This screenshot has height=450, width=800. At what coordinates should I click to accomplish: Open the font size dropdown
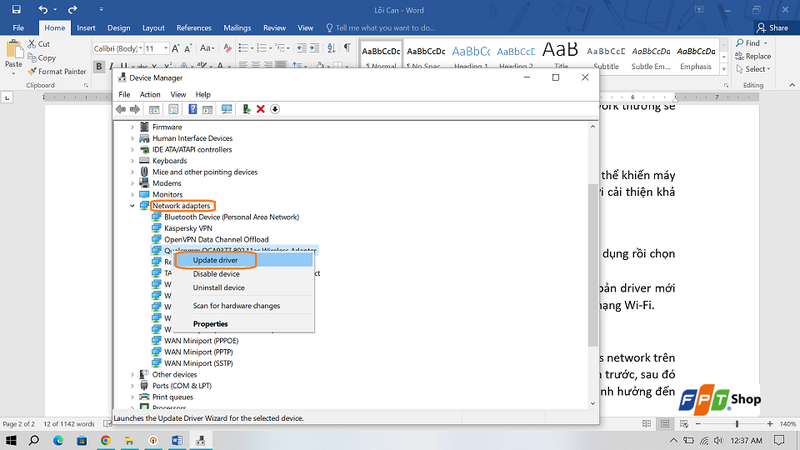point(166,48)
